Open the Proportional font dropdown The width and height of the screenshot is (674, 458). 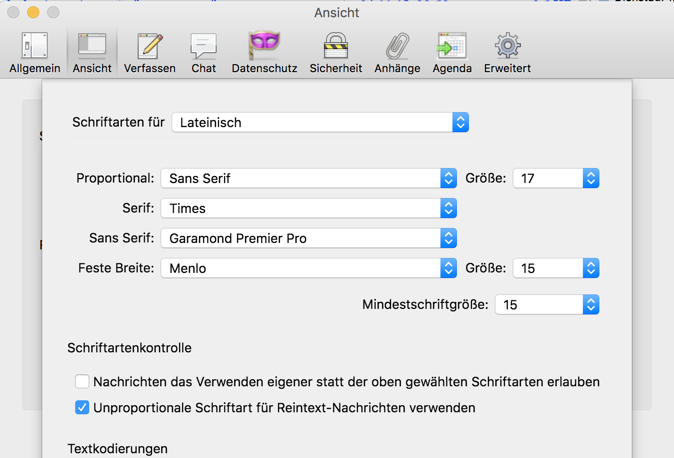[309, 178]
